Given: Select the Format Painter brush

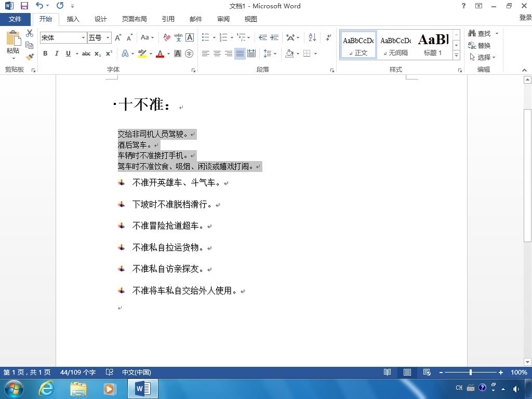Looking at the screenshot, I should tap(30, 56).
